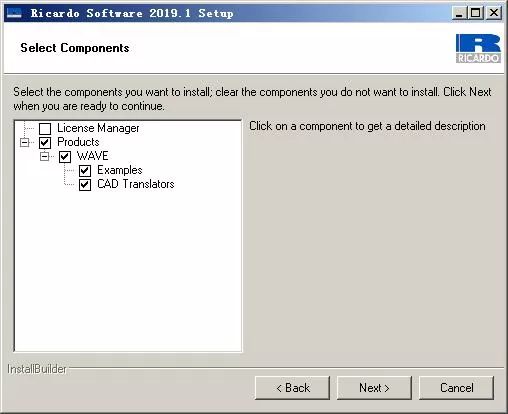The image size is (508, 414).
Task: Close the Ricardo Software Setup window
Action: [493, 13]
